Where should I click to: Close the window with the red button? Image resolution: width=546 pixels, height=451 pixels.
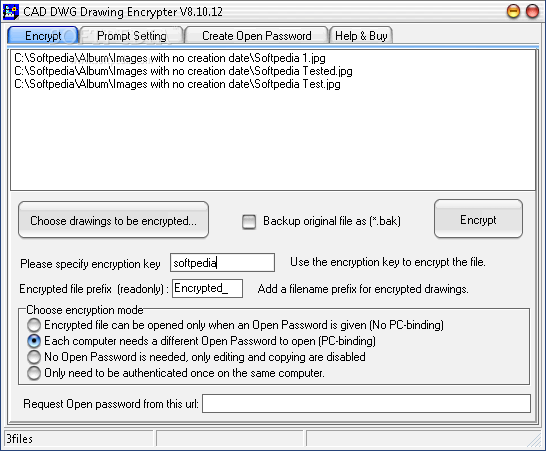pos(532,11)
